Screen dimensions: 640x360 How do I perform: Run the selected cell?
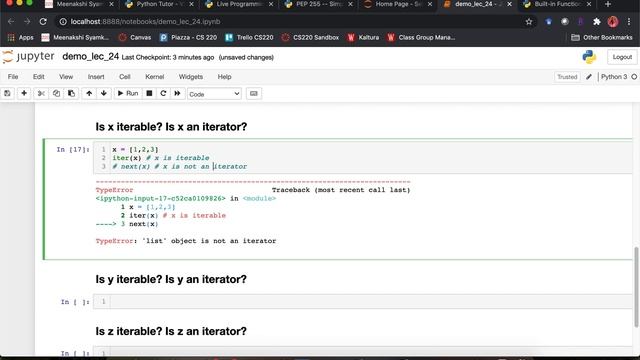click(x=128, y=93)
